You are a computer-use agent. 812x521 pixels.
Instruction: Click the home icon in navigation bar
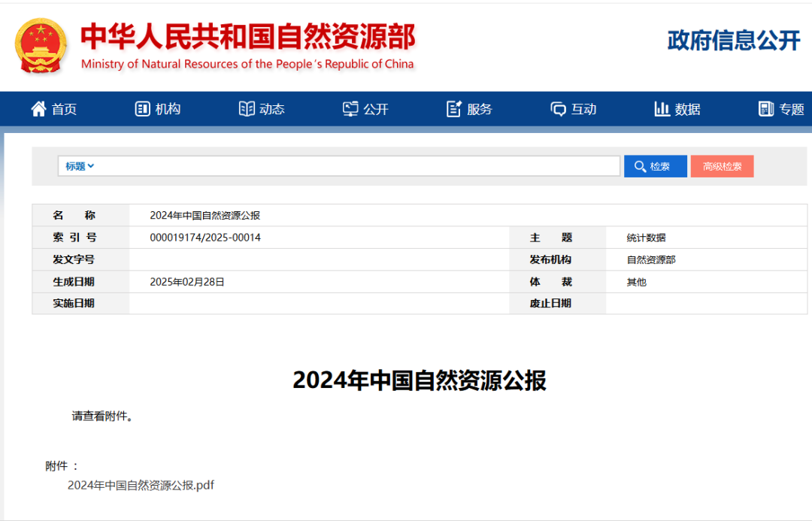coord(38,108)
